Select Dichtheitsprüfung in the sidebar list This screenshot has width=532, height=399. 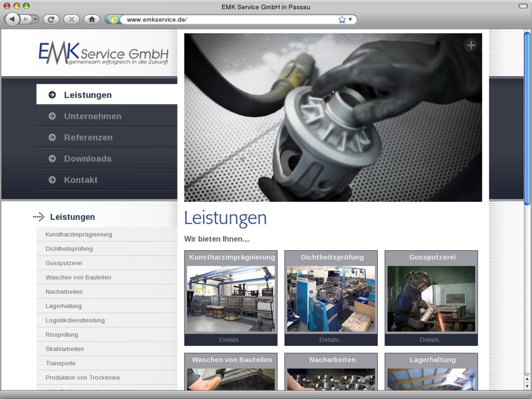click(x=106, y=249)
